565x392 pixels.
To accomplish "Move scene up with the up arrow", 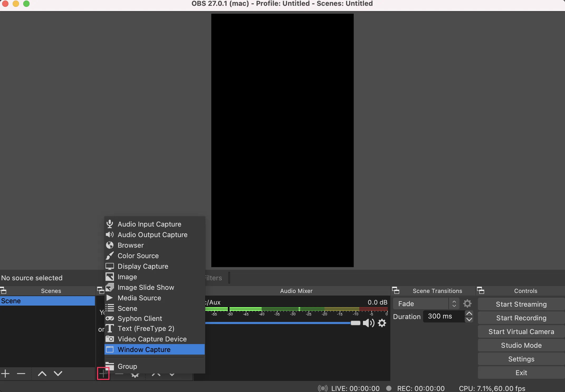I will (x=42, y=374).
